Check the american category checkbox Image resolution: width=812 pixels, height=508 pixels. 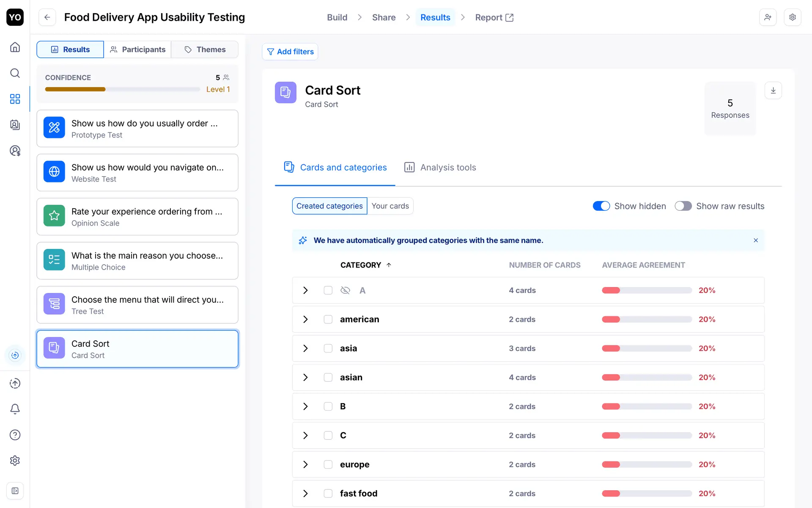[x=328, y=319]
